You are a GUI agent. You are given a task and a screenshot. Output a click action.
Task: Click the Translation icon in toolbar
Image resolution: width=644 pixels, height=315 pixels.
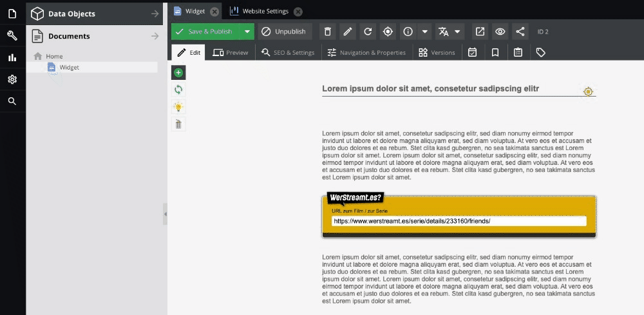point(443,32)
